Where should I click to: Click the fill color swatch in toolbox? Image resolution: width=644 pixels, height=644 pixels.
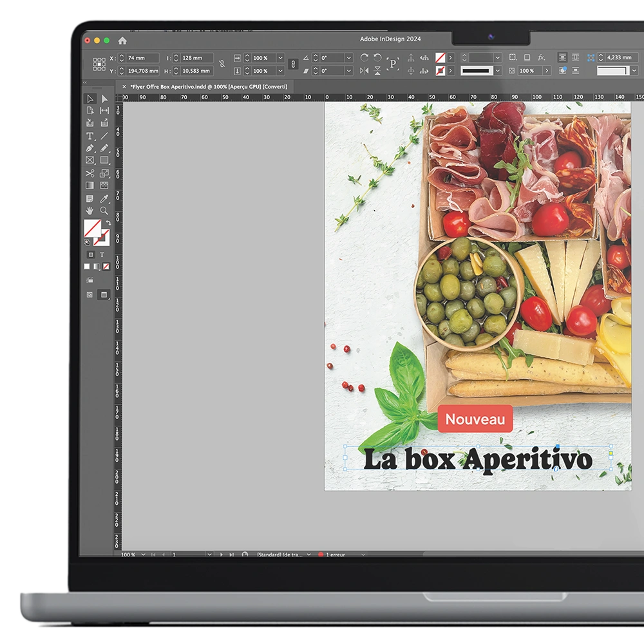pos(92,227)
